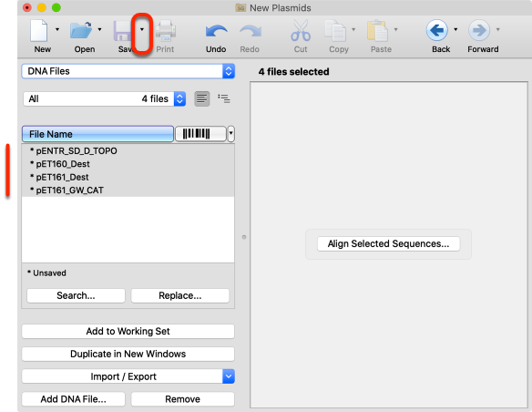
Task: Click the Add to Working Set button
Action: tap(128, 331)
